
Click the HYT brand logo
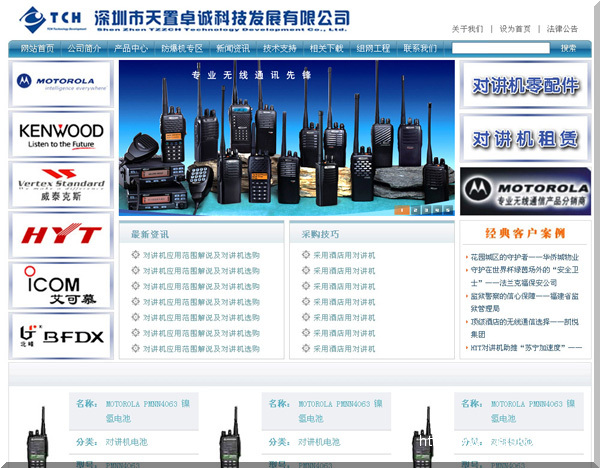pyautogui.click(x=63, y=235)
